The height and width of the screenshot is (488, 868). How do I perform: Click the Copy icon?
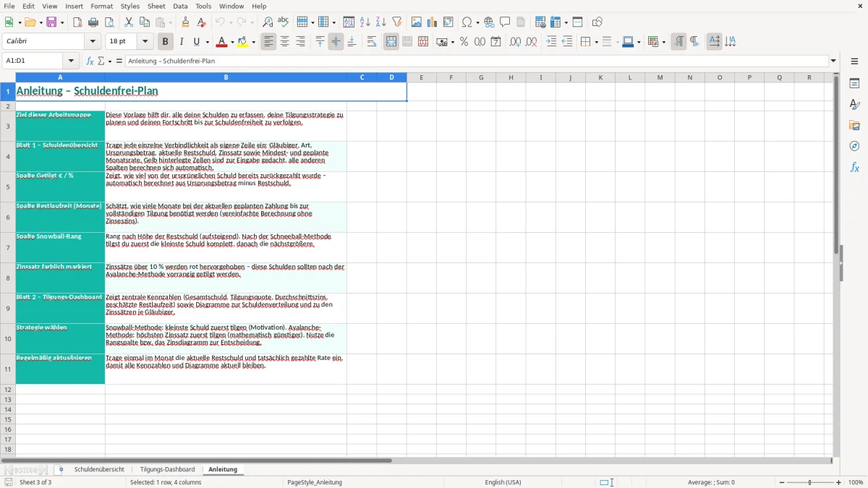145,22
